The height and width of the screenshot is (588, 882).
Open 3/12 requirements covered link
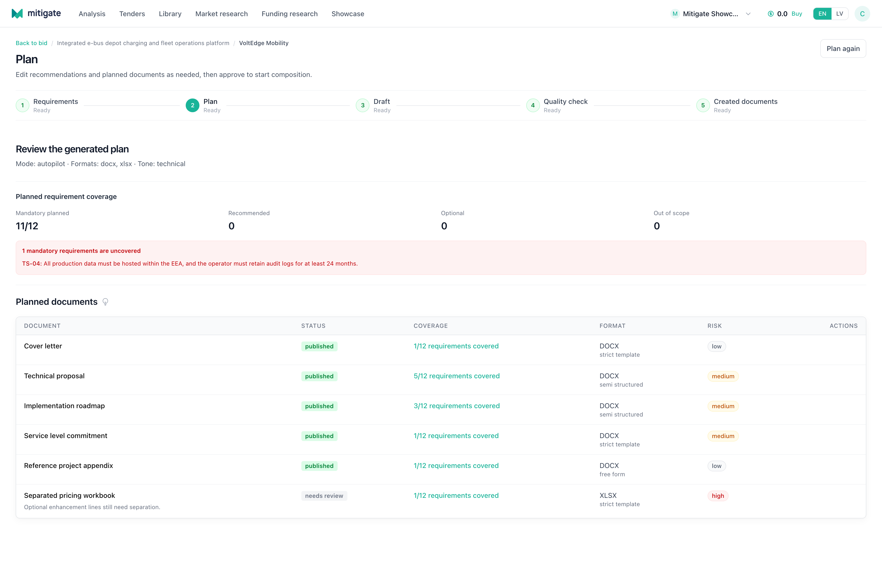[456, 406]
